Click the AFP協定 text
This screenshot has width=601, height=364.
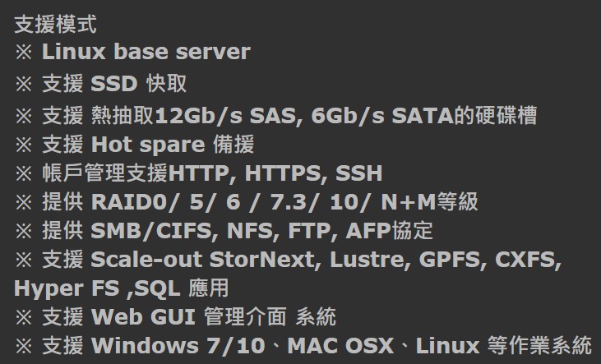(390, 231)
